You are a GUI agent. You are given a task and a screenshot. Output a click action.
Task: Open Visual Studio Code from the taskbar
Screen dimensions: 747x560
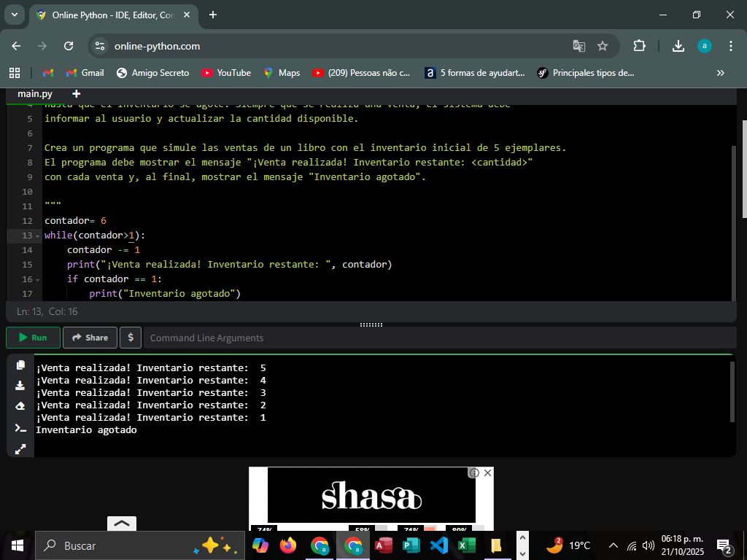pyautogui.click(x=438, y=545)
